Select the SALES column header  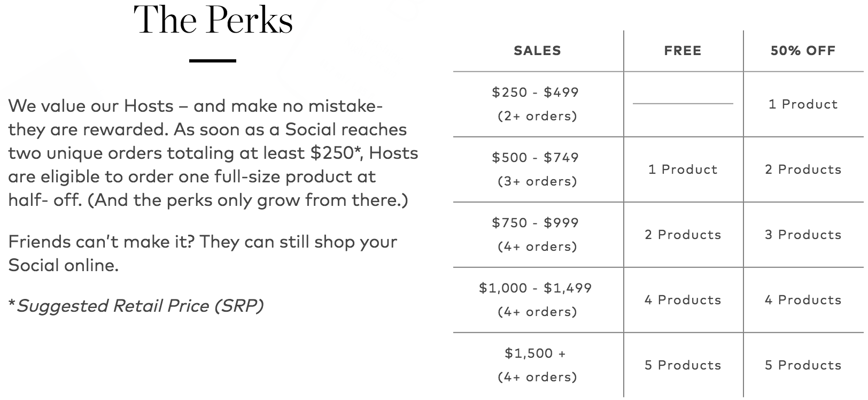point(537,51)
